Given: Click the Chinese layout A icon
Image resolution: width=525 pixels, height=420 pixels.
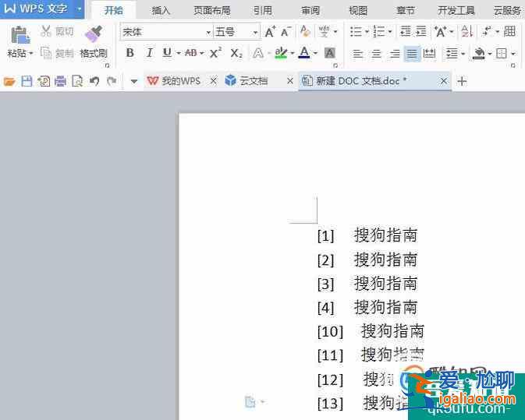Looking at the screenshot, I should [440, 32].
